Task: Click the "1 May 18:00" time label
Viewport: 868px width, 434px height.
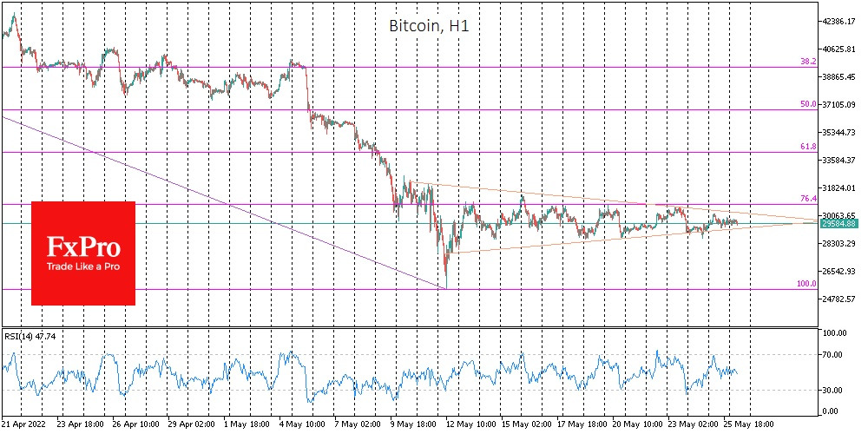Action: 247,423
